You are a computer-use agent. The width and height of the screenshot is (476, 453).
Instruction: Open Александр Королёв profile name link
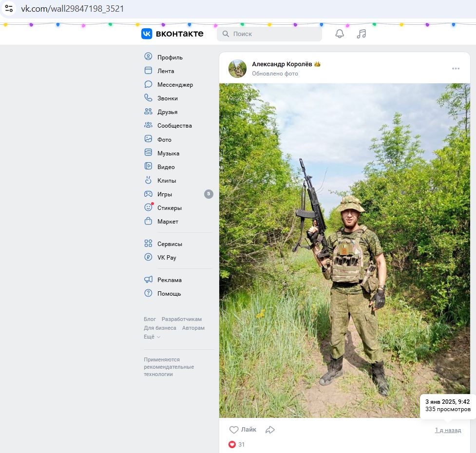(282, 64)
